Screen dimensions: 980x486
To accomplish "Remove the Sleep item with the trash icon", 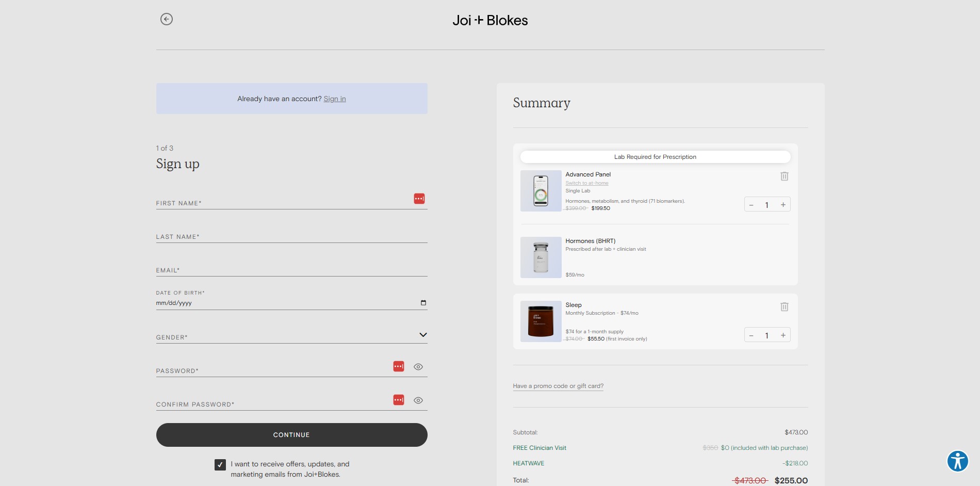I will (784, 307).
